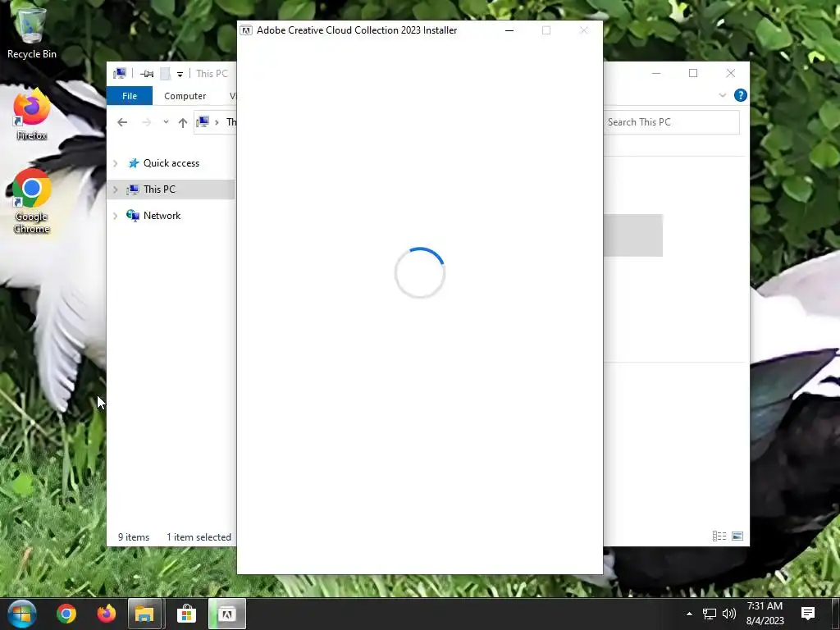Click the Search This PC box
The height and width of the screenshot is (630, 840).
click(671, 122)
